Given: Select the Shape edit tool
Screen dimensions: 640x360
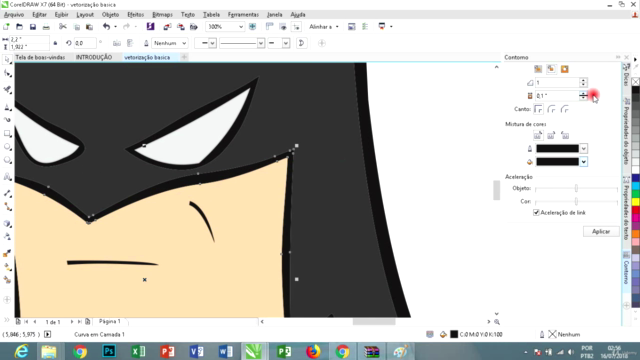Looking at the screenshot, I should (x=7, y=73).
